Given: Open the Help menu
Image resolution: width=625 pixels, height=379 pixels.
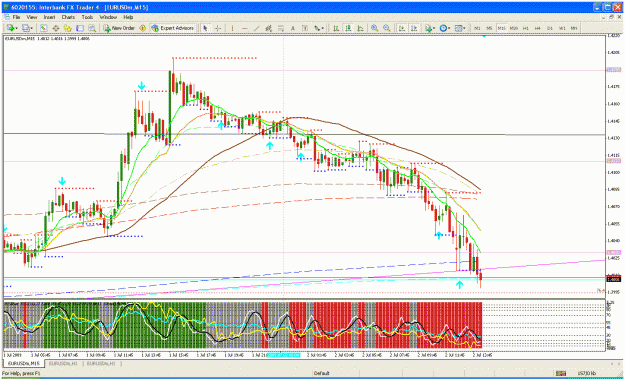Looking at the screenshot, I should click(x=128, y=17).
